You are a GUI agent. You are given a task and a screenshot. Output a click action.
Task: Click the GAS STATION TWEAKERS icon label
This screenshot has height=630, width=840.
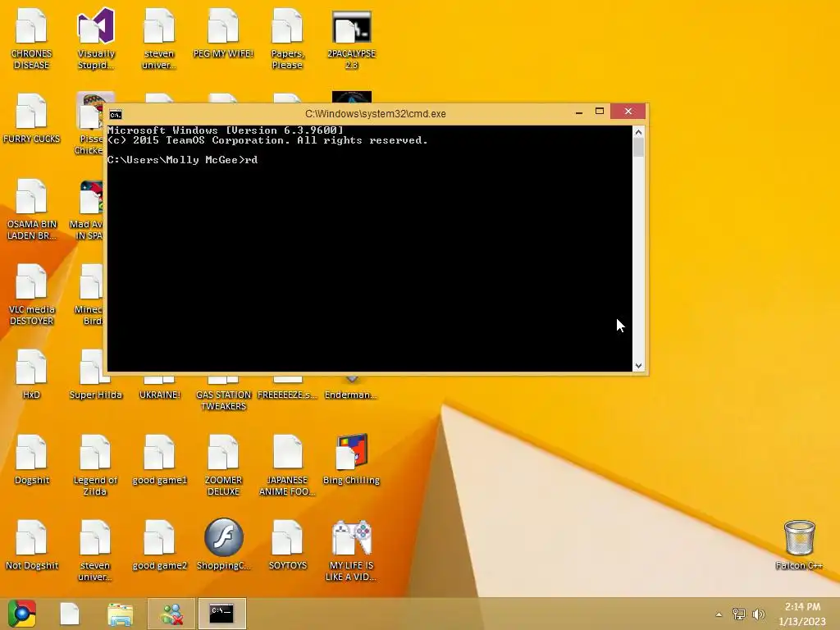click(x=223, y=400)
